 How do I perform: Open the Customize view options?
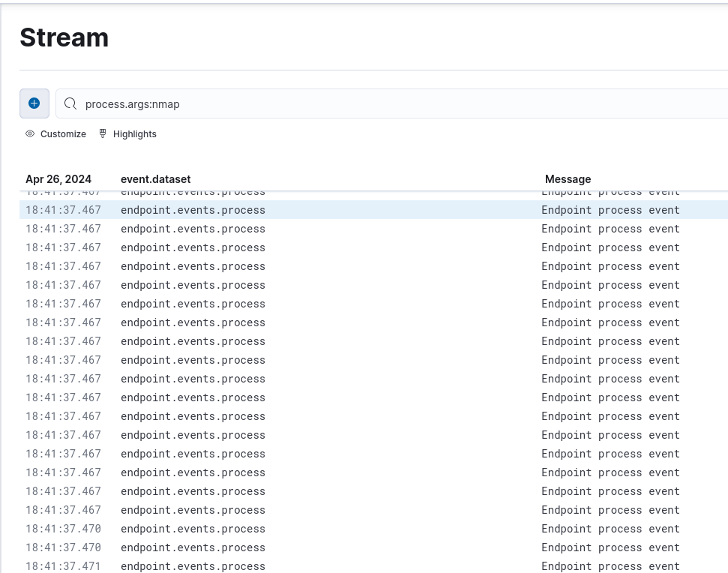point(55,133)
